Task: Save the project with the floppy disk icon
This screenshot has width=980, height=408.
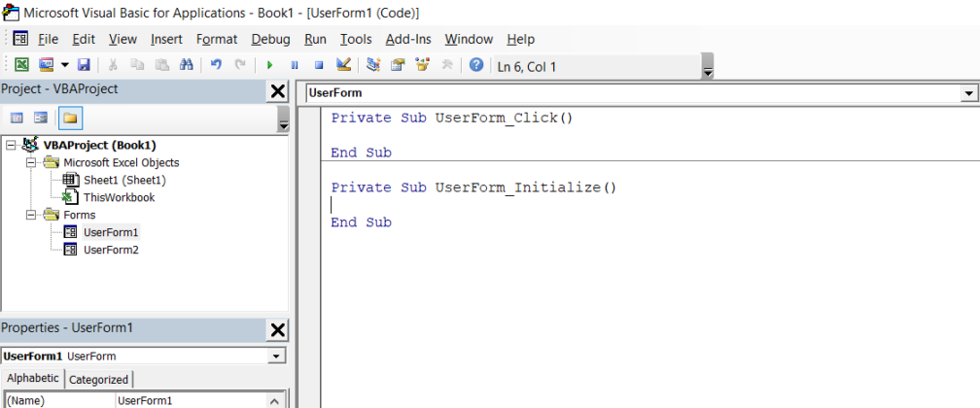Action: point(84,65)
